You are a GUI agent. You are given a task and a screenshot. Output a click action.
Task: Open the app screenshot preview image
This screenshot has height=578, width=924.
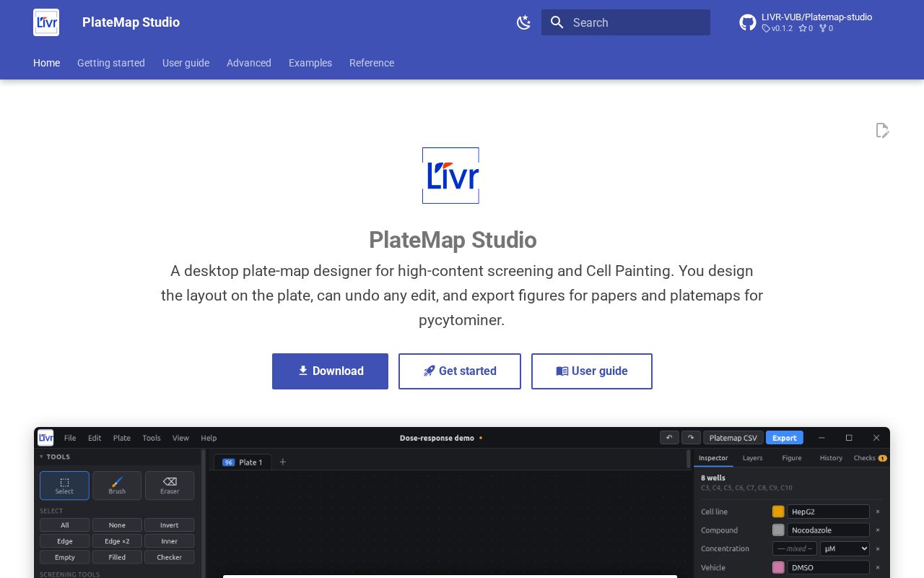[462, 503]
